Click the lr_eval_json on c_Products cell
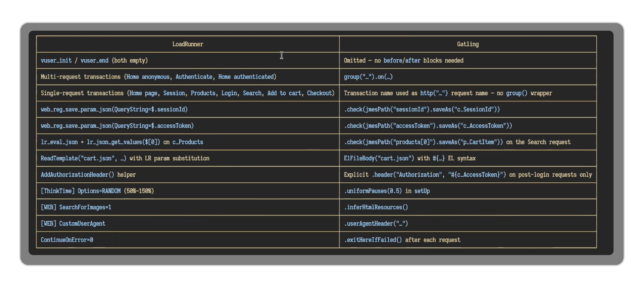The width and height of the screenshot is (644, 288). click(122, 142)
